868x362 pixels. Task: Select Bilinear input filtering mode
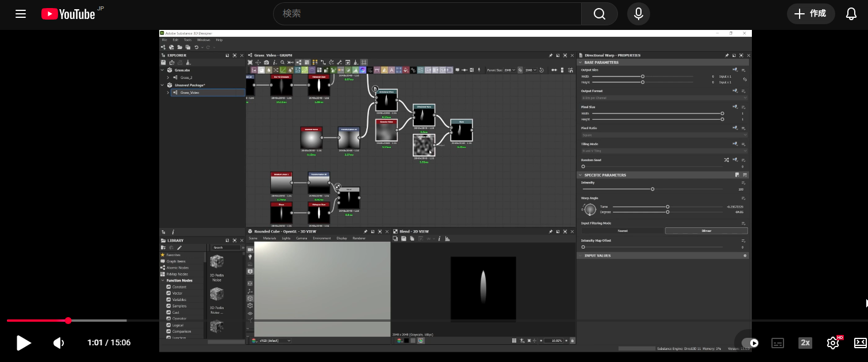(706, 231)
